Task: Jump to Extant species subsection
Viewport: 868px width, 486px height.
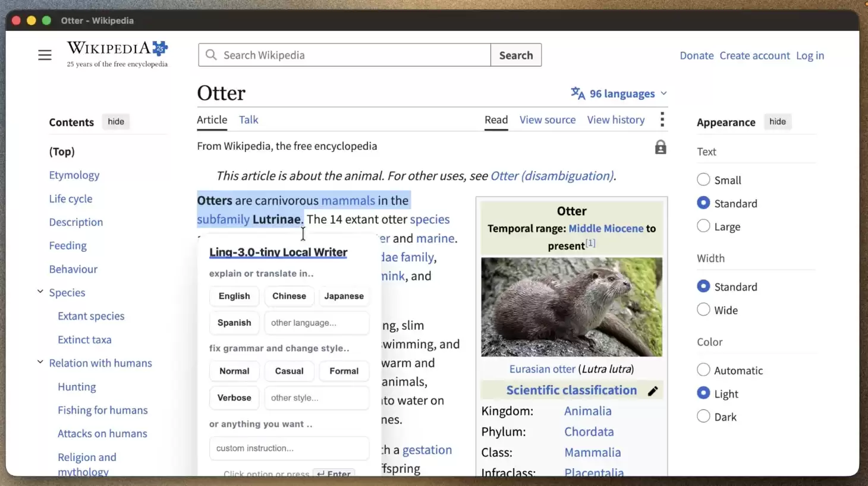Action: [91, 315]
